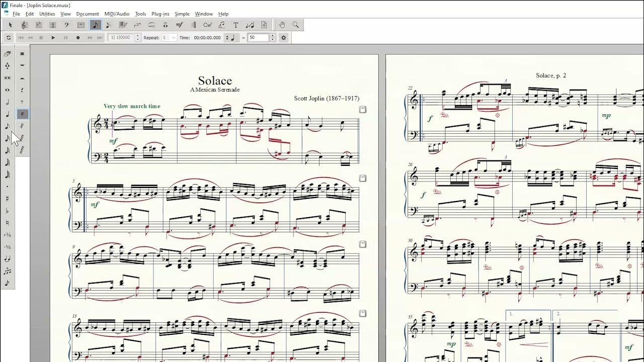
Task: Increase the tempo value using the spinner arrow
Action: click(x=273, y=36)
